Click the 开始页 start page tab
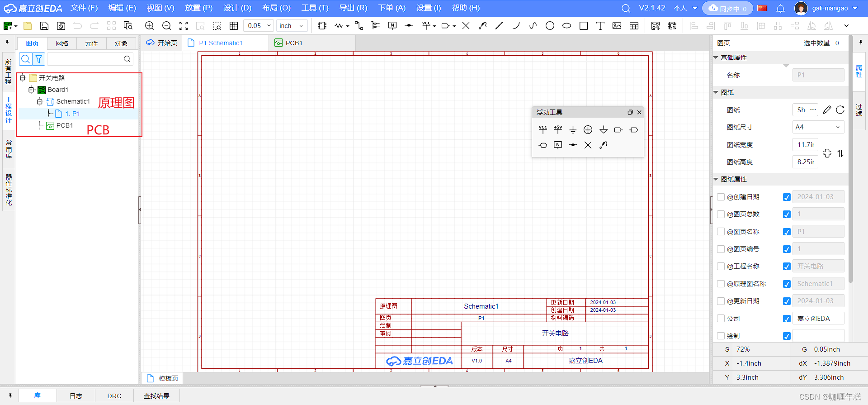Image resolution: width=868 pixels, height=405 pixels. (162, 43)
